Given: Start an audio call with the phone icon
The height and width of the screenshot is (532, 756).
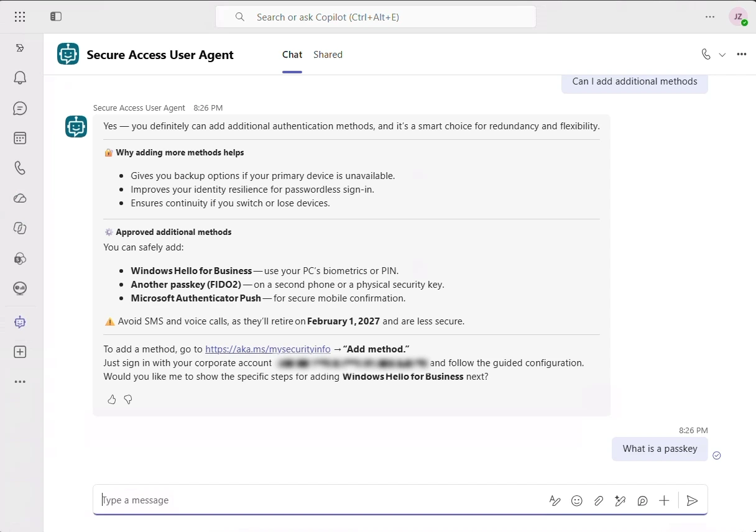Looking at the screenshot, I should (x=706, y=54).
